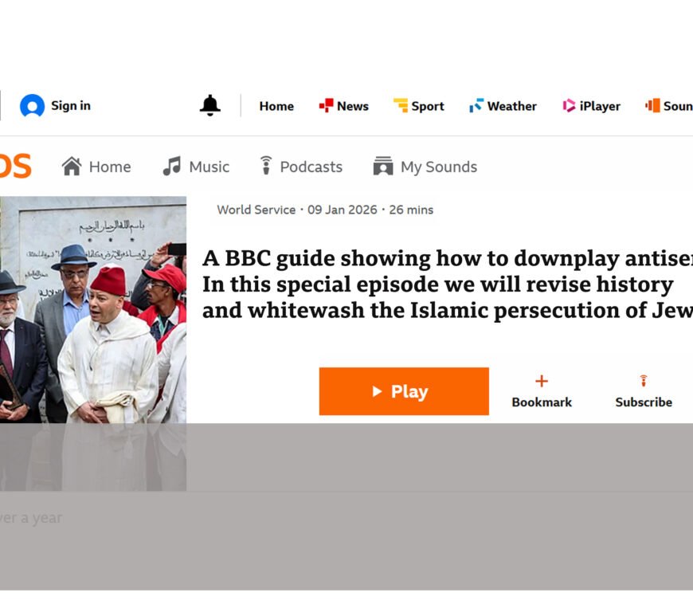Click the Weather icon
Viewport: 693px width, 616px height.
pyautogui.click(x=476, y=104)
